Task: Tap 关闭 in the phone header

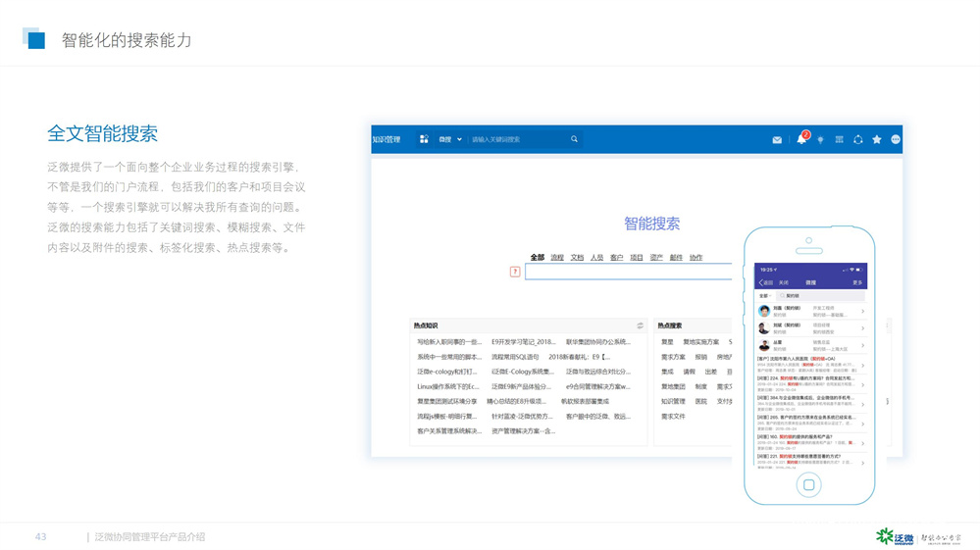Action: coord(783,282)
